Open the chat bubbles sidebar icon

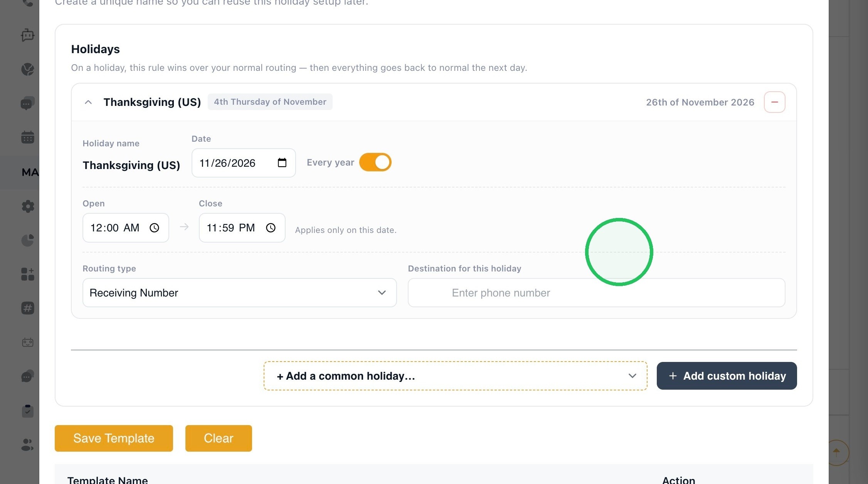pos(28,103)
